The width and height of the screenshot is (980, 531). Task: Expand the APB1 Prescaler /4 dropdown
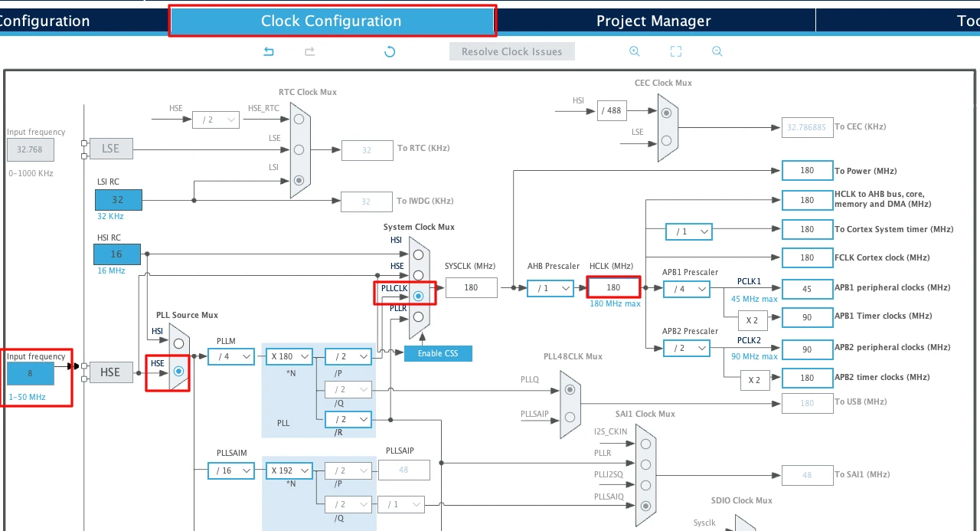687,289
